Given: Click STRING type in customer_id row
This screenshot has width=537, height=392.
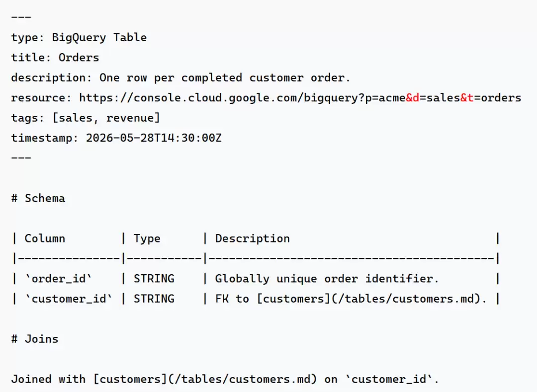Looking at the screenshot, I should (154, 299).
